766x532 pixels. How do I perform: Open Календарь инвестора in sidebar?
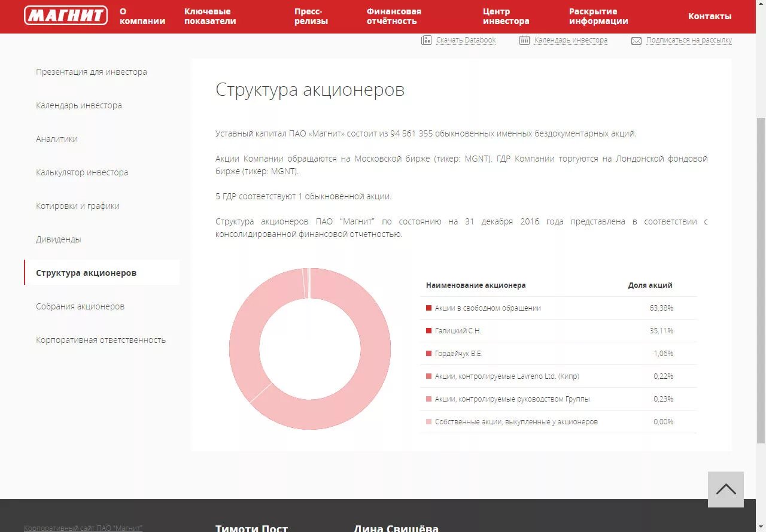79,105
